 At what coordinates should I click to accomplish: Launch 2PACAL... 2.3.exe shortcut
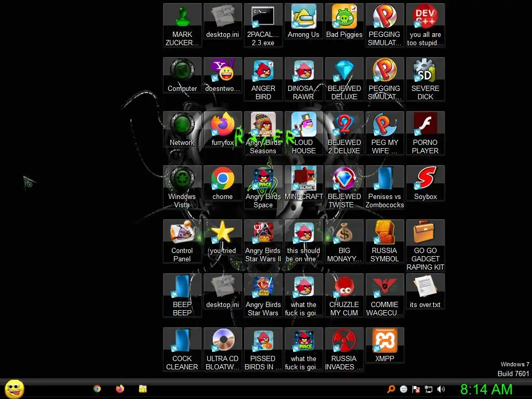[x=263, y=25]
